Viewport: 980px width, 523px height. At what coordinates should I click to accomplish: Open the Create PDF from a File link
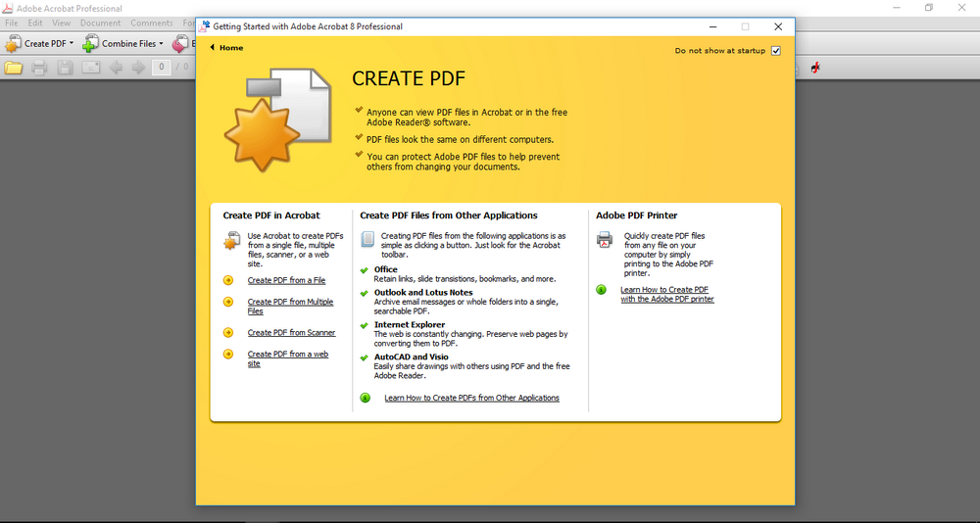286,280
